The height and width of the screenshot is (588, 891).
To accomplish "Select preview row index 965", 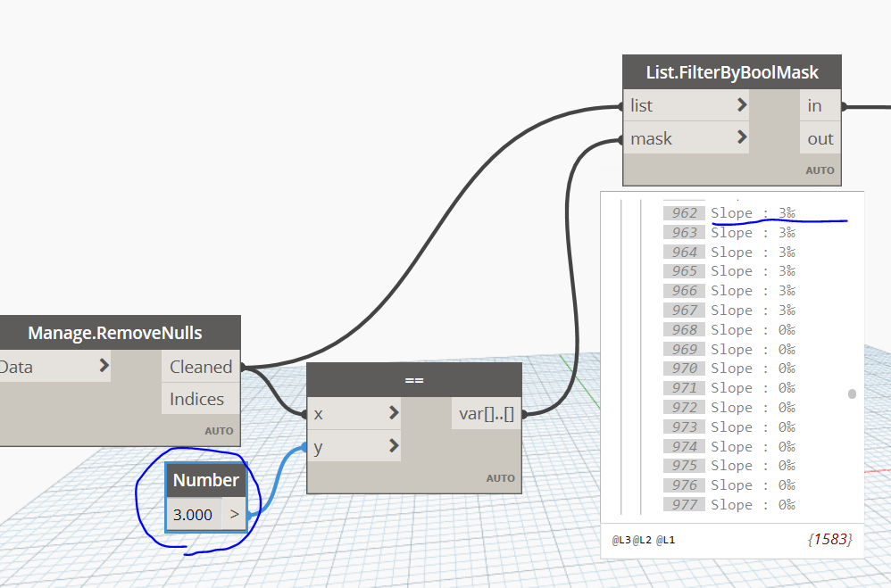I will click(684, 271).
